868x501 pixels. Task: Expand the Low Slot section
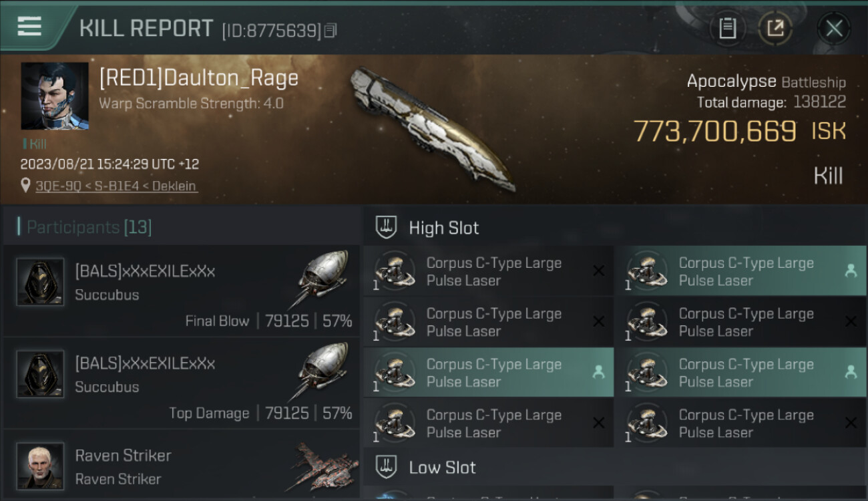point(442,467)
